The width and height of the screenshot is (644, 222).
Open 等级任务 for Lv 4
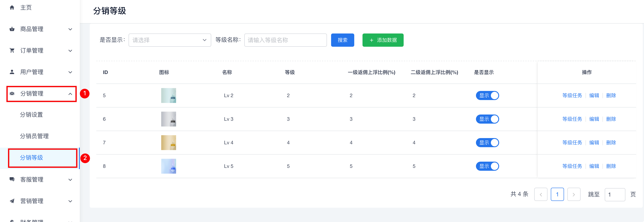[572, 142]
